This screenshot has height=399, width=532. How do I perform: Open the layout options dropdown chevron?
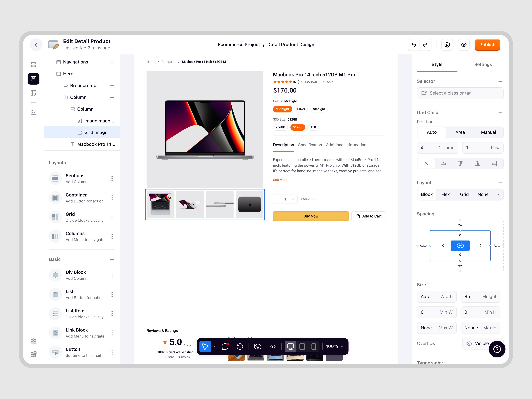[498, 195]
